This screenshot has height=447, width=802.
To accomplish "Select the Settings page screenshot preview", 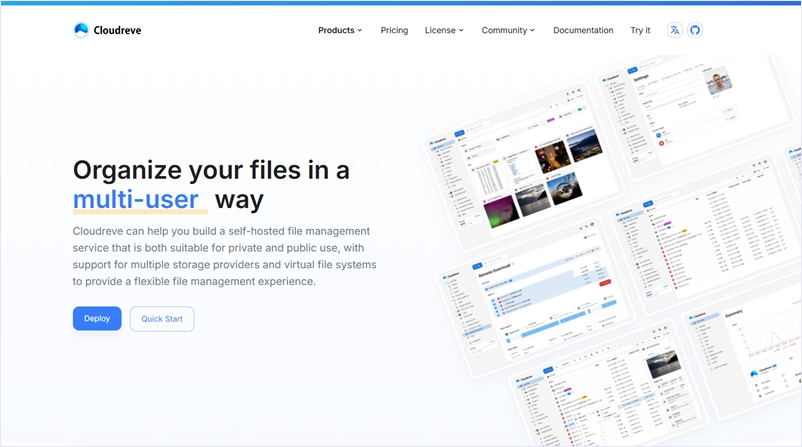I will point(690,110).
